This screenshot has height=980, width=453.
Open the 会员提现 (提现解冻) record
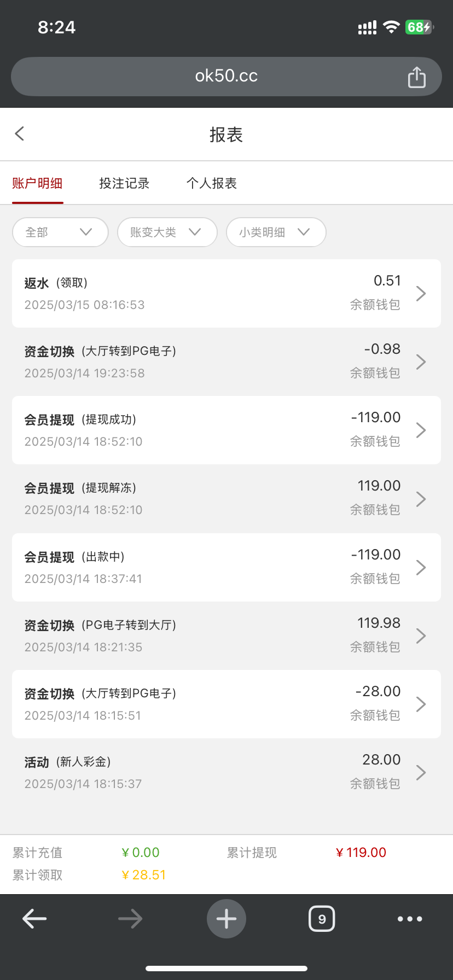pos(226,498)
